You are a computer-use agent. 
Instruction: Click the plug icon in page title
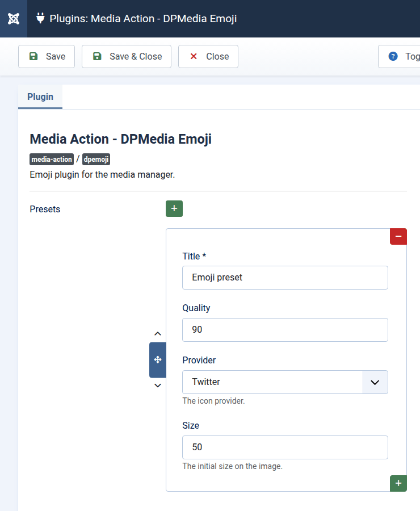point(40,18)
